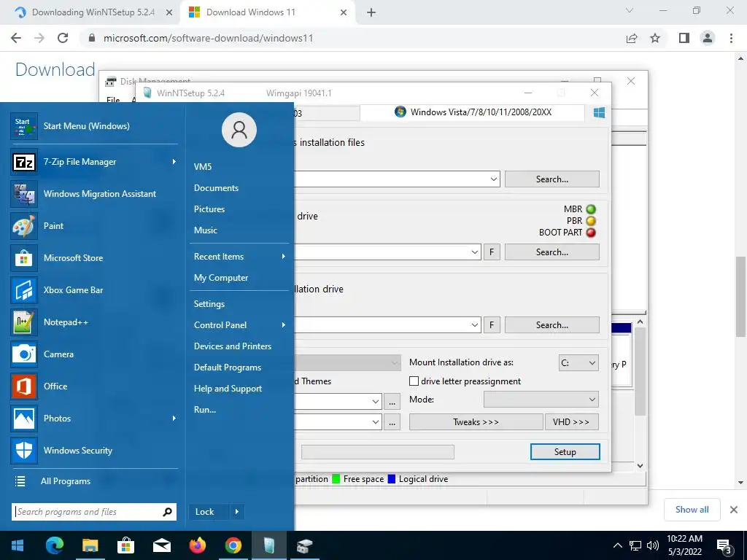
Task: Open Windows Security shield icon
Action: (24, 451)
